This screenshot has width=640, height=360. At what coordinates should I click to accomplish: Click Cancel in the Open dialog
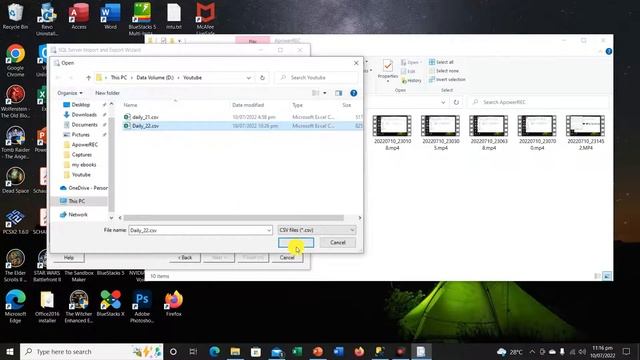(x=338, y=242)
